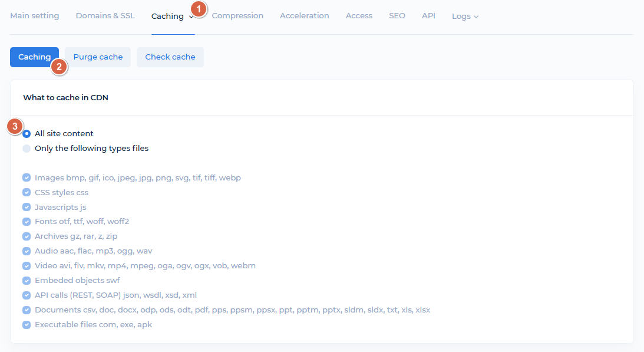The image size is (644, 352).
Task: Select the All site content option
Action: [27, 133]
